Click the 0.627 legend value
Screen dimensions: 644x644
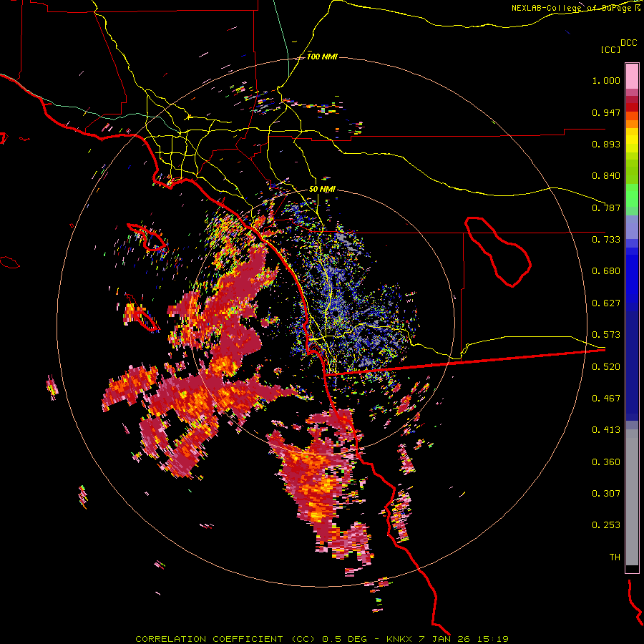[x=606, y=303]
